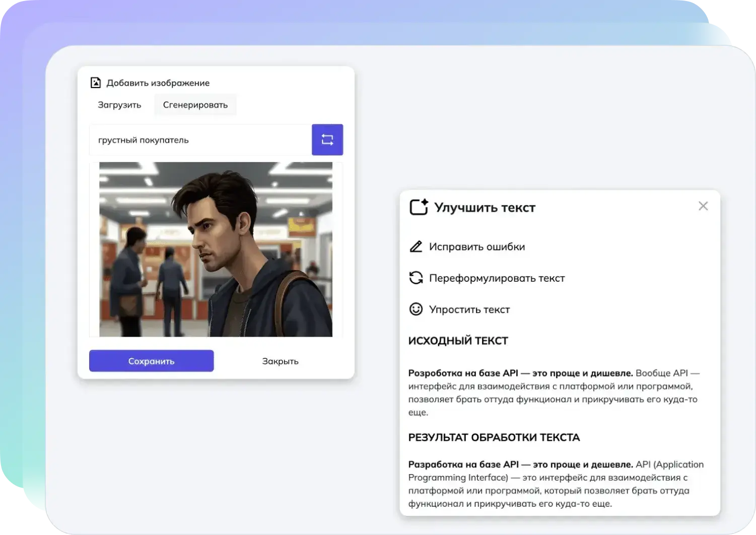
Task: Click the sparkle icon beside Улучшить текст
Action: tap(419, 207)
